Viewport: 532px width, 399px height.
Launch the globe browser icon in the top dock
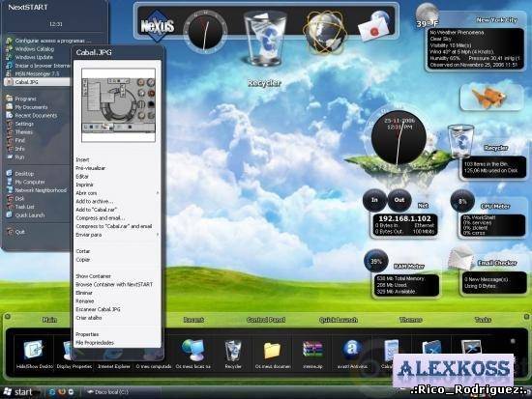325,32
